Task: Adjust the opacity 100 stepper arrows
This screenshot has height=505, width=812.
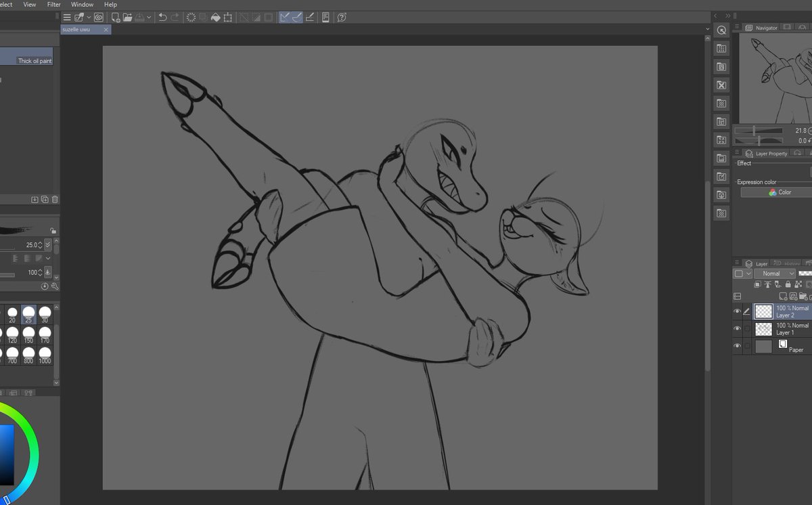Action: pyautogui.click(x=40, y=272)
